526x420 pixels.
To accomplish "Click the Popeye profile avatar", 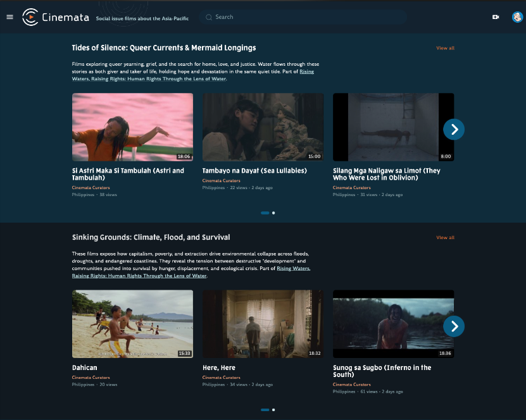I will click(x=517, y=17).
